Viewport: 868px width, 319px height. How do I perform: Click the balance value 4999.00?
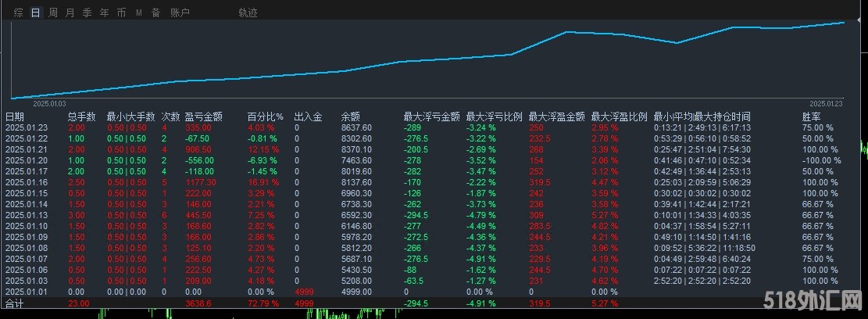tap(356, 292)
